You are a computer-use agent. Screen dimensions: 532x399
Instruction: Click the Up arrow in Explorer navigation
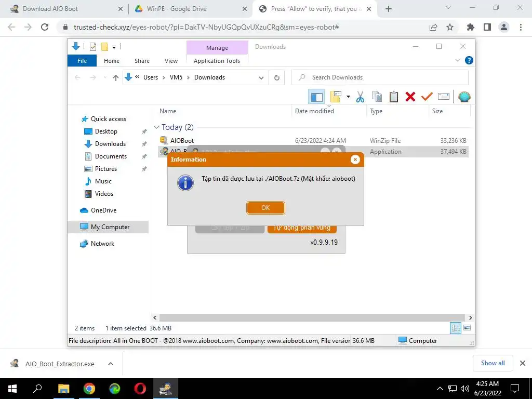[115, 78]
